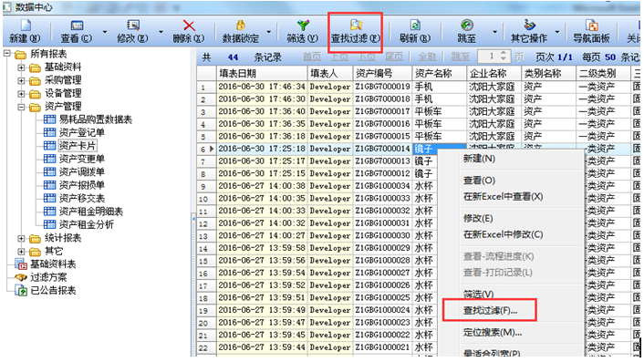Open the dropdown arrow beside 跳至 toolbar button
Screen dimensions: 644x362
pos(495,32)
